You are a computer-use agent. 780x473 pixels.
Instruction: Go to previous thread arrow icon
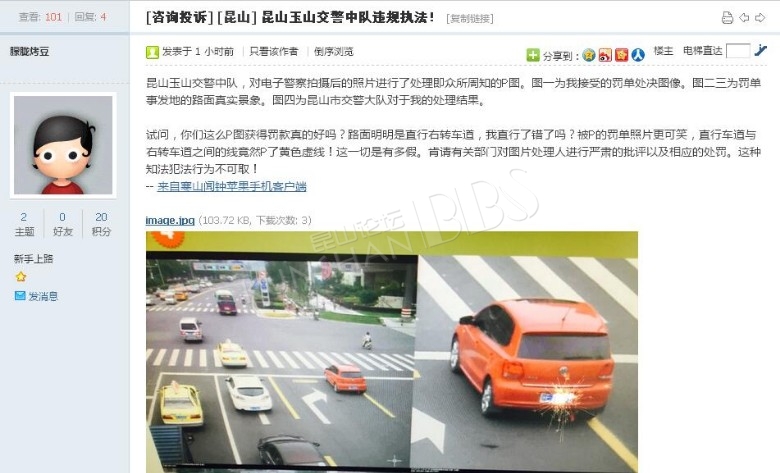[x=744, y=18]
